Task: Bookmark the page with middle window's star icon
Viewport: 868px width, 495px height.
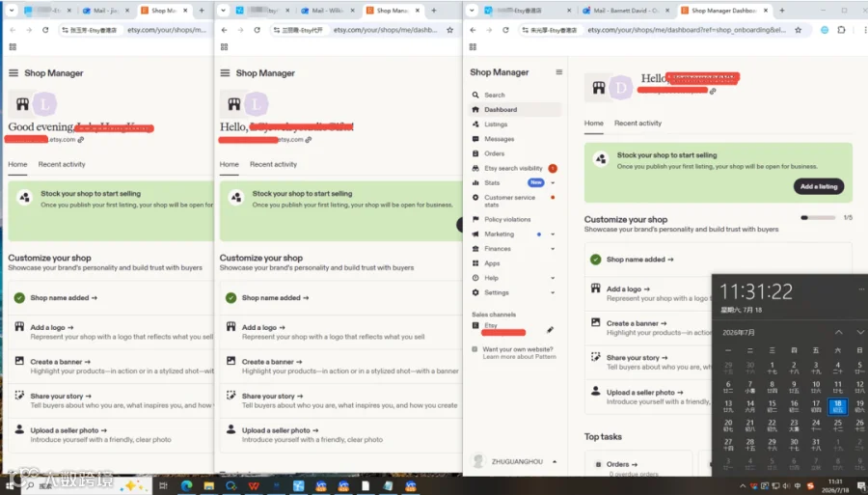Action: coord(450,30)
